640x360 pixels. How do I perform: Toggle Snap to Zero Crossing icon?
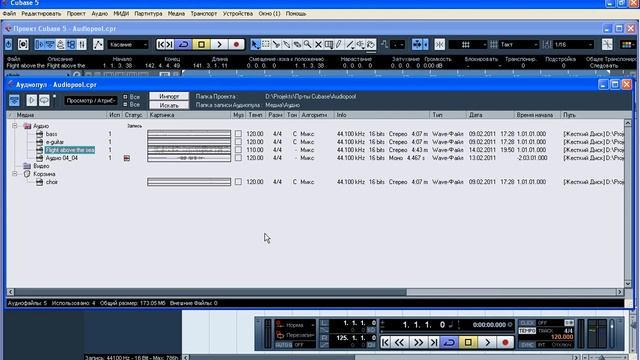coord(607,44)
